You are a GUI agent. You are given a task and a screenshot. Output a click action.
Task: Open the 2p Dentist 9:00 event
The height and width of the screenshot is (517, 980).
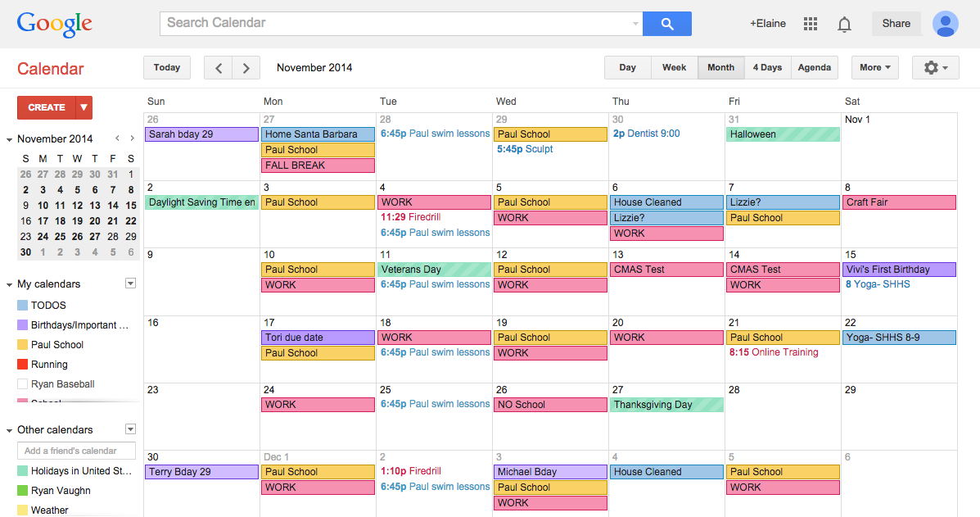coord(646,134)
